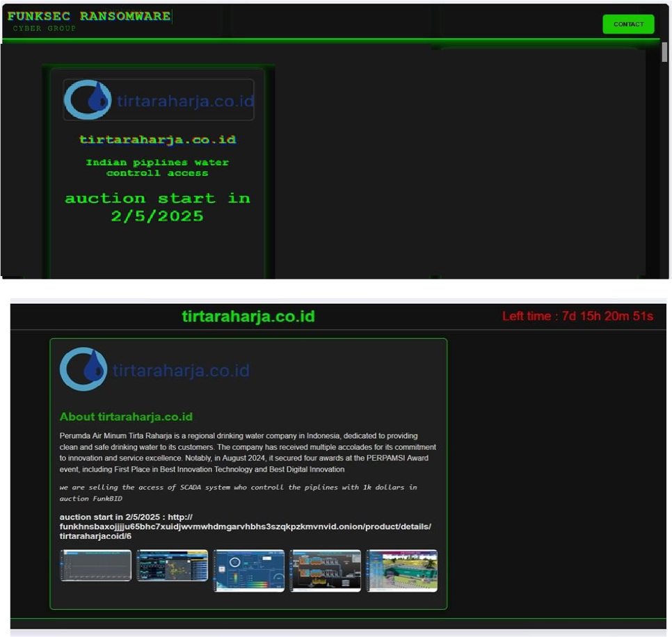Image resolution: width=672 pixels, height=637 pixels.
Task: Select the 'About tirtaraharja.co.id' heading
Action: pos(126,417)
